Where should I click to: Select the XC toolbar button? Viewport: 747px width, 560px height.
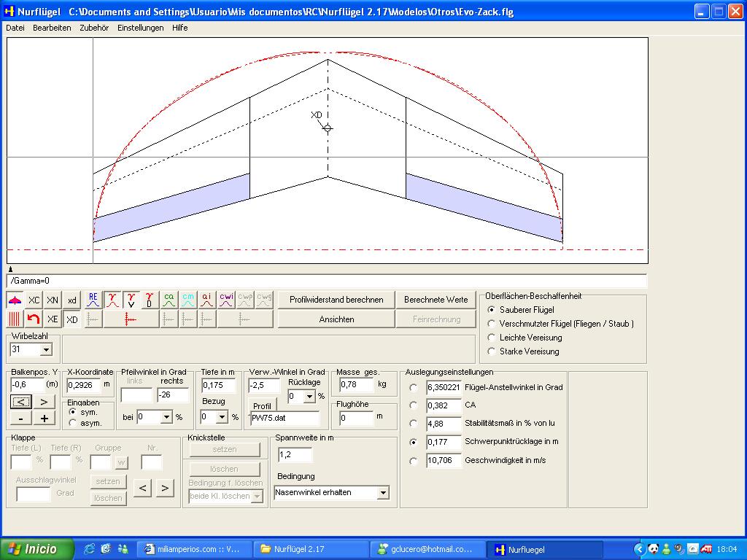(34, 300)
